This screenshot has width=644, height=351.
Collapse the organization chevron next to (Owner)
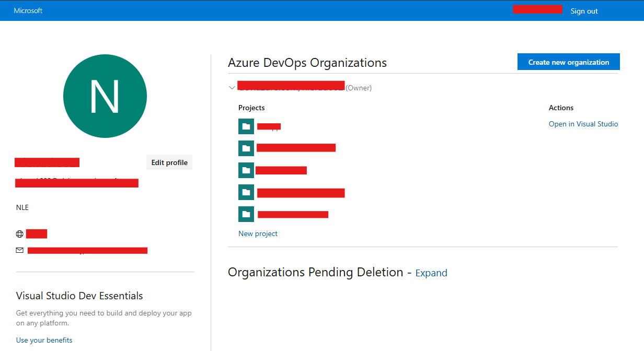[232, 88]
